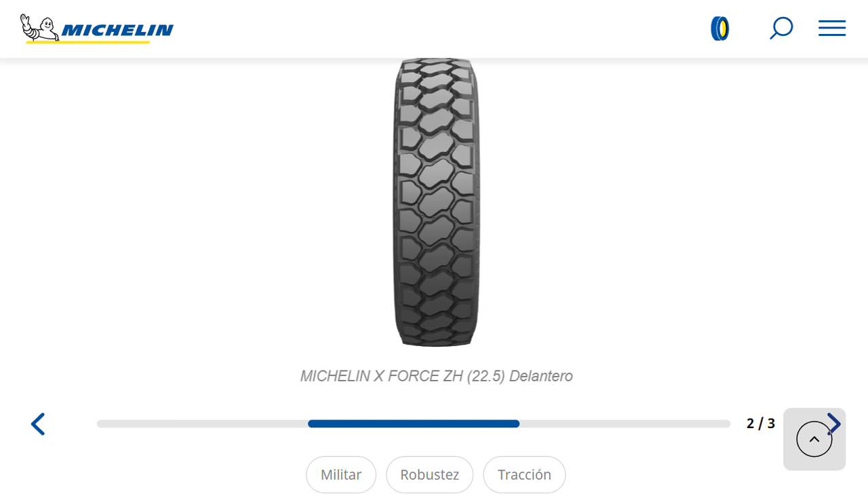Screen dimensions: 868x496
Task: Select the Robustez tag
Action: click(430, 474)
